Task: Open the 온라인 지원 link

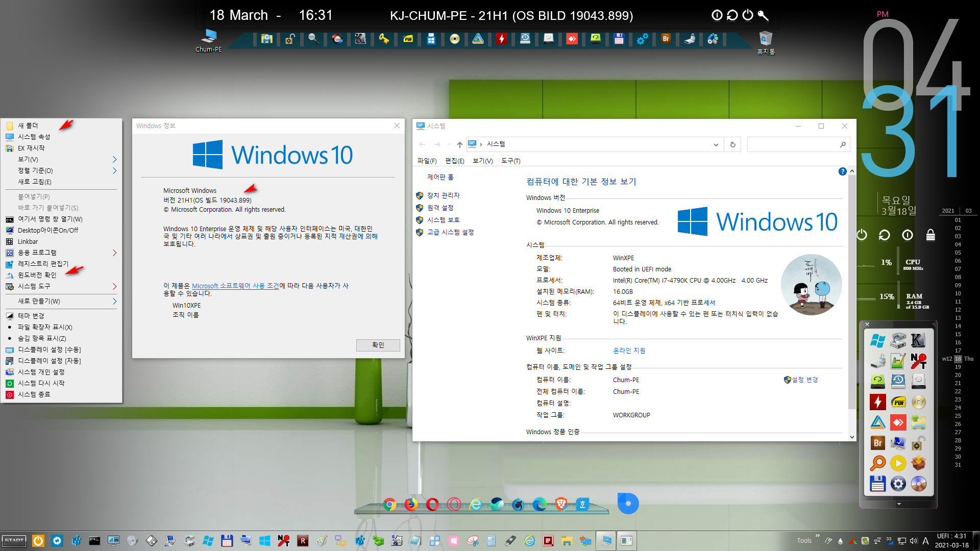Action: [x=629, y=350]
